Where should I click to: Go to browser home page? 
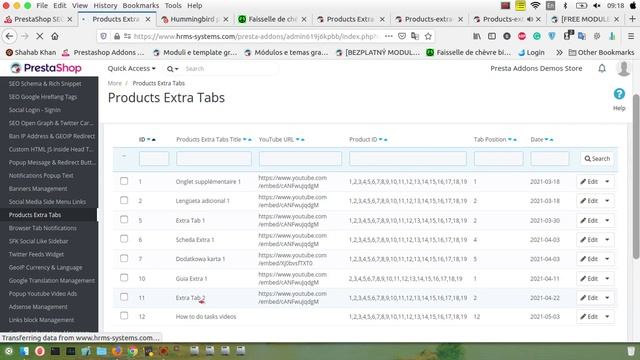[55, 36]
